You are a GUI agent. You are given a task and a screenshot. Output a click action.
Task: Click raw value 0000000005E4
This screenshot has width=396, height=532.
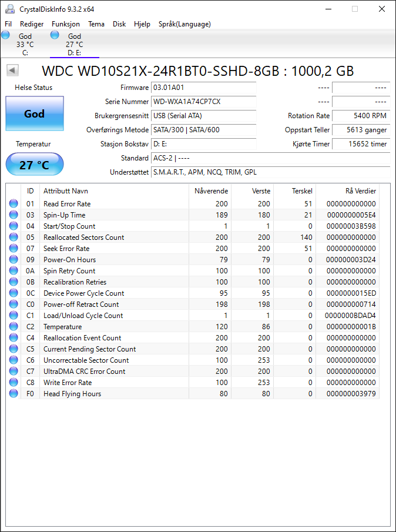pos(351,215)
